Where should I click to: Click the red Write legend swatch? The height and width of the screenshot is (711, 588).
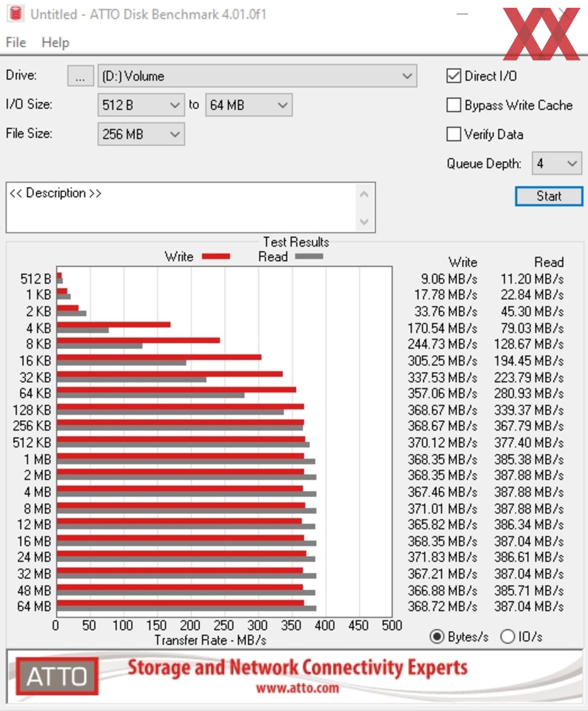click(216, 256)
